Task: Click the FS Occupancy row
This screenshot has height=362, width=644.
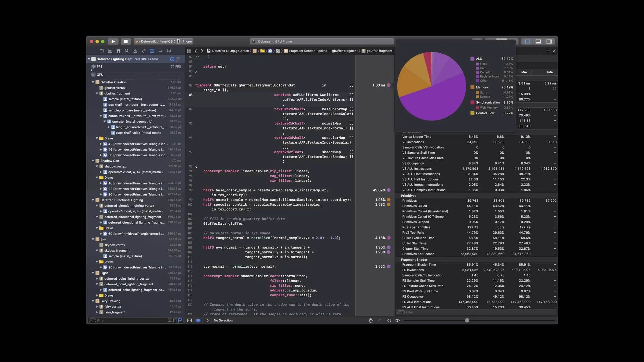Action: [476, 297]
